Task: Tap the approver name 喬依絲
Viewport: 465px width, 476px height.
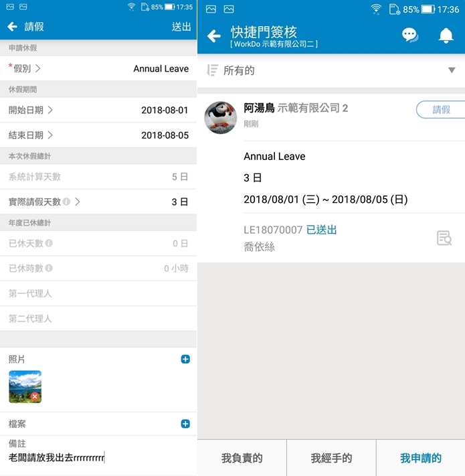Action: pos(260,247)
